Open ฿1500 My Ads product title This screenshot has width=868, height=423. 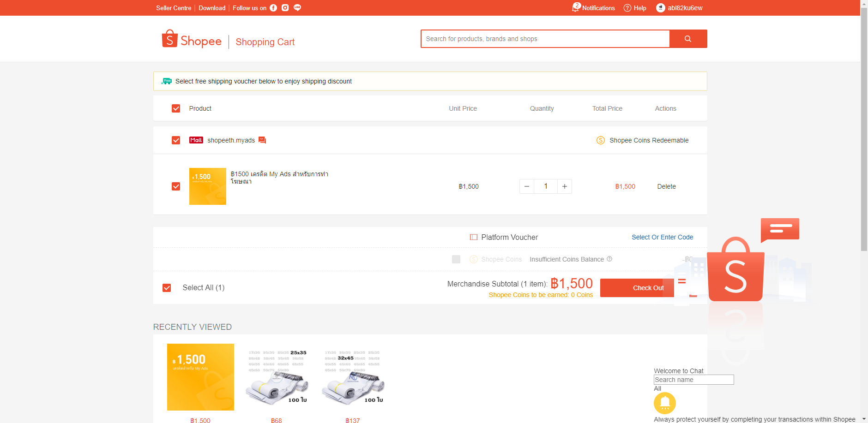click(x=279, y=178)
